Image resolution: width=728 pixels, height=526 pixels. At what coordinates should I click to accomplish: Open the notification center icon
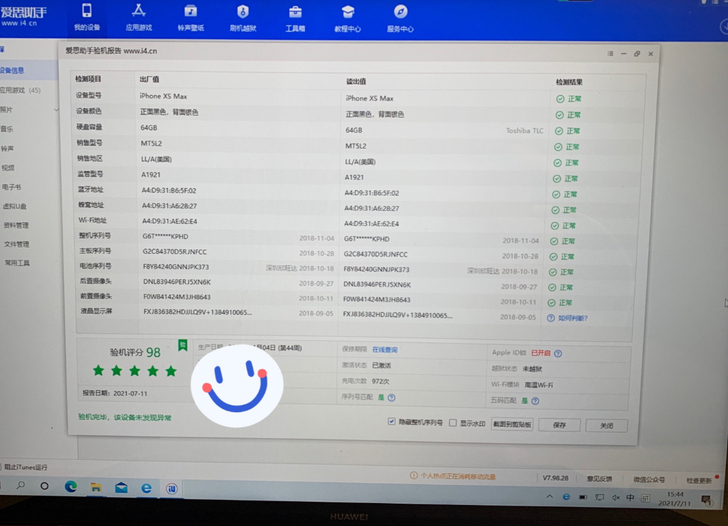706,500
